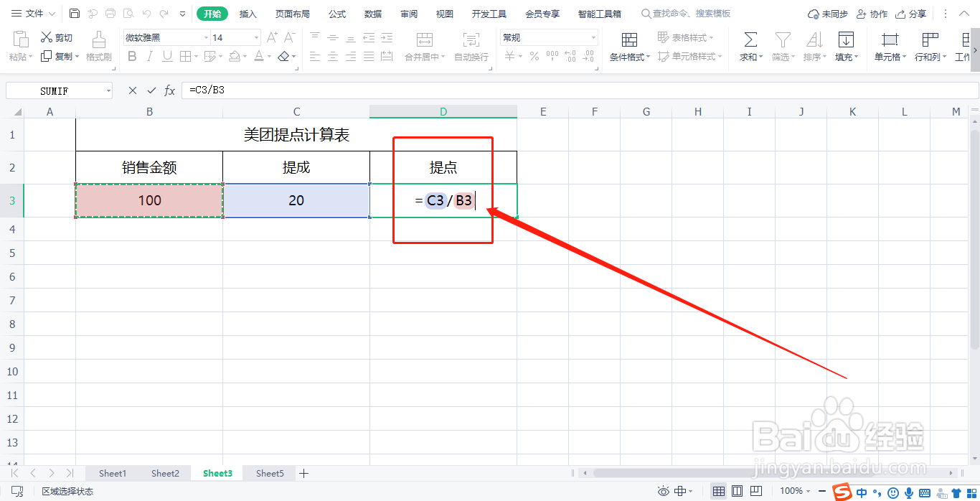Increase font size with A+ icon
This screenshot has height=501, width=980.
point(272,37)
